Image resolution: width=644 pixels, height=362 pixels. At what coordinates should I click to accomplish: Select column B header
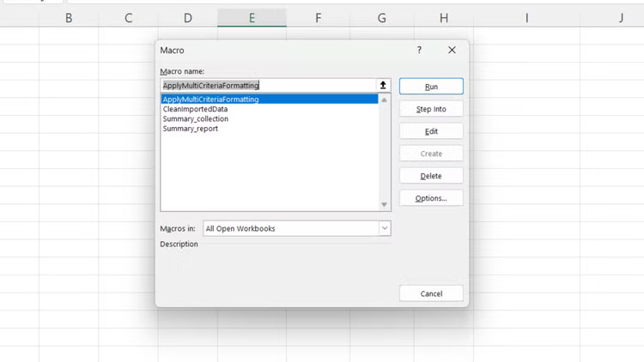pos(69,18)
